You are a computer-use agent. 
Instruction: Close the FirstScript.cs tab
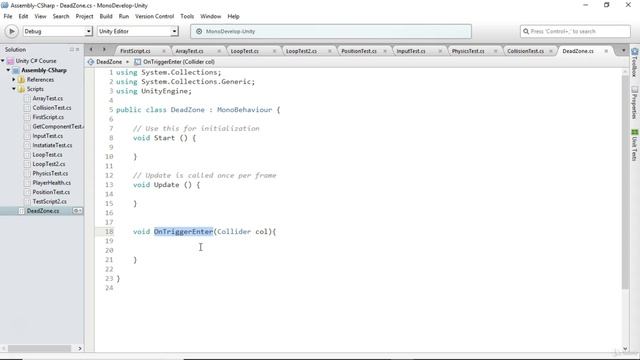(x=164, y=51)
